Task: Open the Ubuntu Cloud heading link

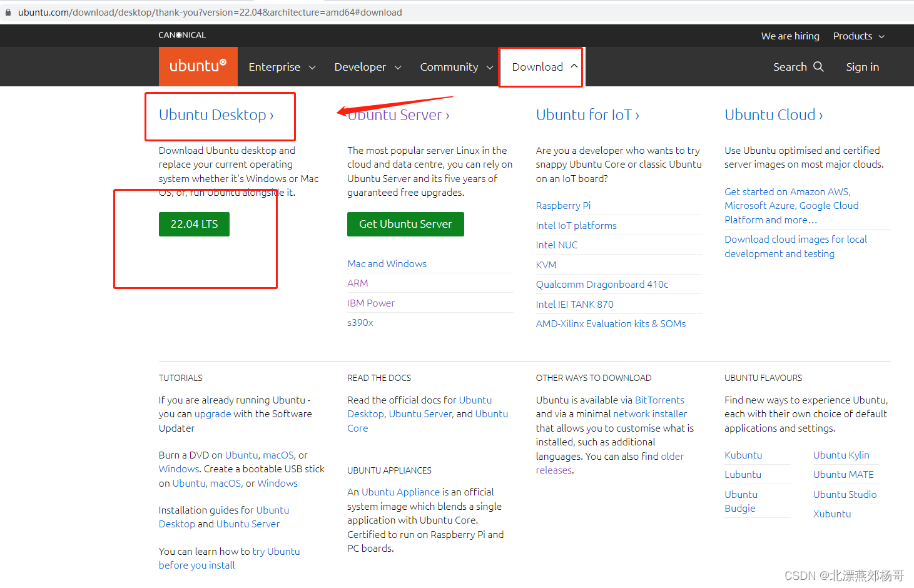Action: pos(774,115)
